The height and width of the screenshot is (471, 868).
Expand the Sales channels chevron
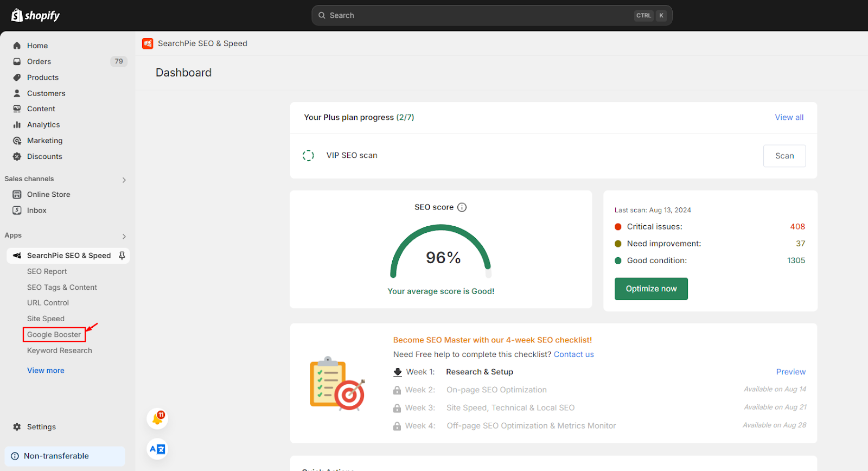click(124, 180)
